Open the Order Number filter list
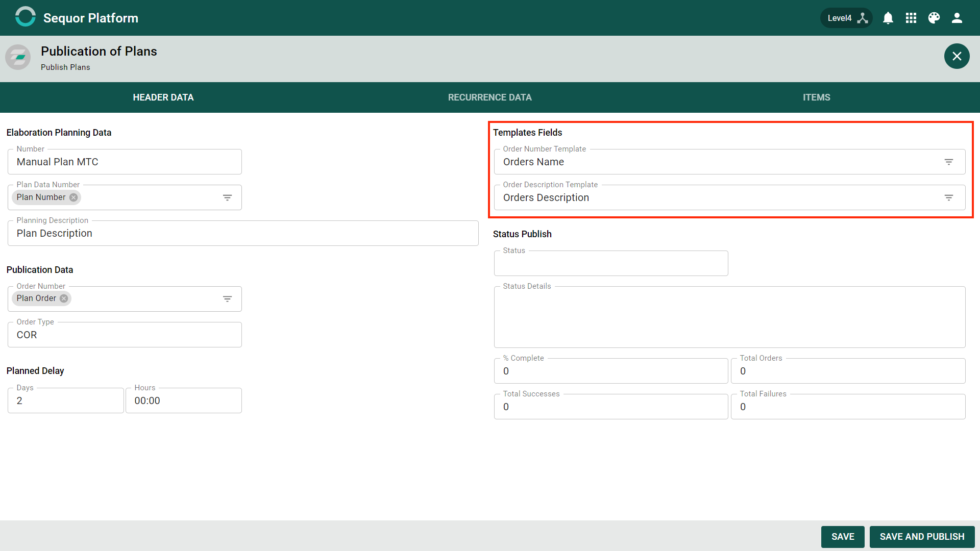 [228, 299]
